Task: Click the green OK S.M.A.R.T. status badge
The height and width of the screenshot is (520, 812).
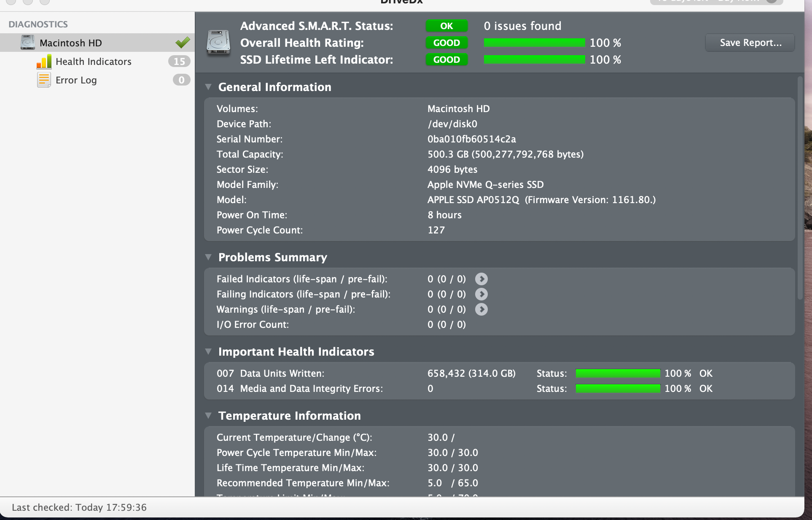Action: 446,26
